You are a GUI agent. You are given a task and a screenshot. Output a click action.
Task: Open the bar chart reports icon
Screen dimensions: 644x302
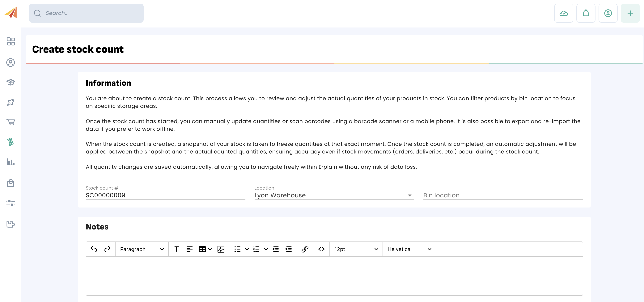(11, 162)
